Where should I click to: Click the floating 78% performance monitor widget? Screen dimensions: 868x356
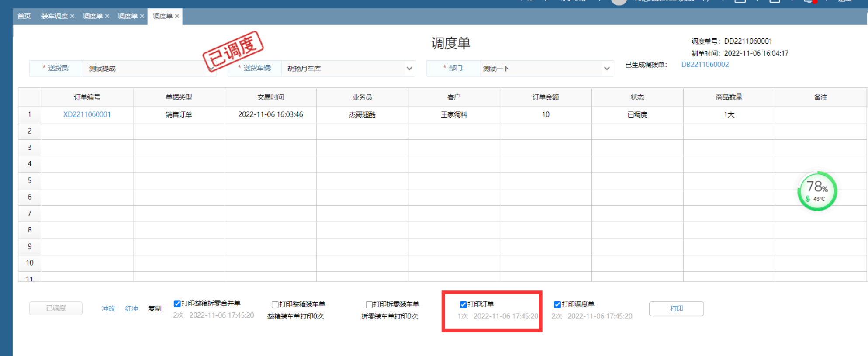[x=817, y=191]
